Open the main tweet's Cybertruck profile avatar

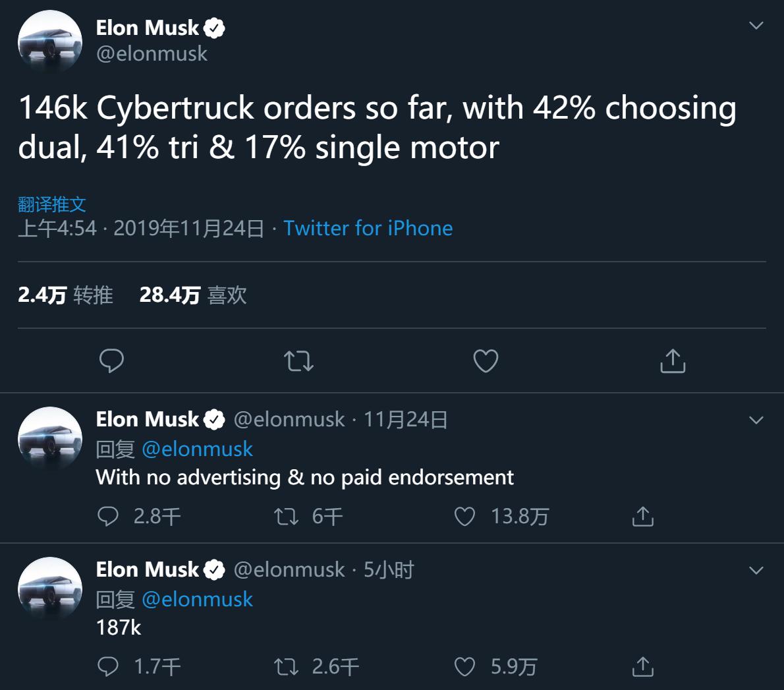coord(50,42)
